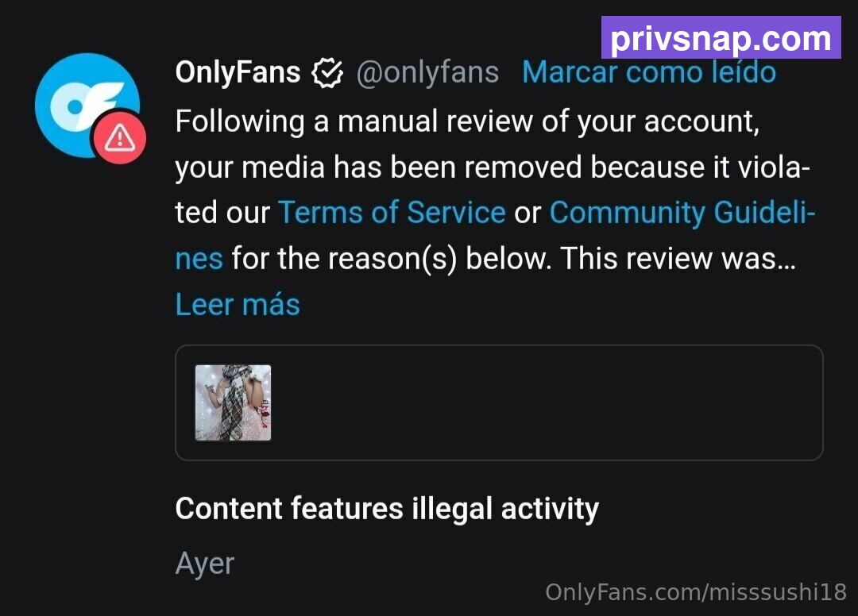This screenshot has height=616, width=858.
Task: Click the @onlyfans handle
Action: click(427, 73)
